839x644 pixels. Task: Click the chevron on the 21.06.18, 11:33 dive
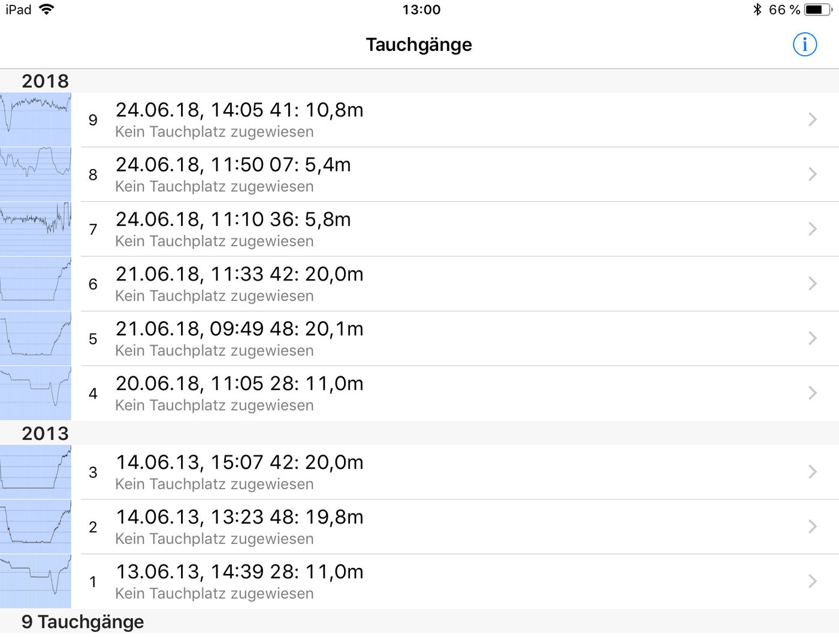coord(812,284)
